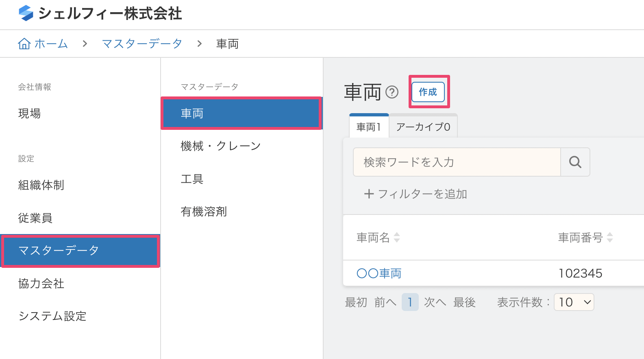Viewport: 644px width, 359px height.
Task: Open the help icon beside 車両 title
Action: (392, 92)
